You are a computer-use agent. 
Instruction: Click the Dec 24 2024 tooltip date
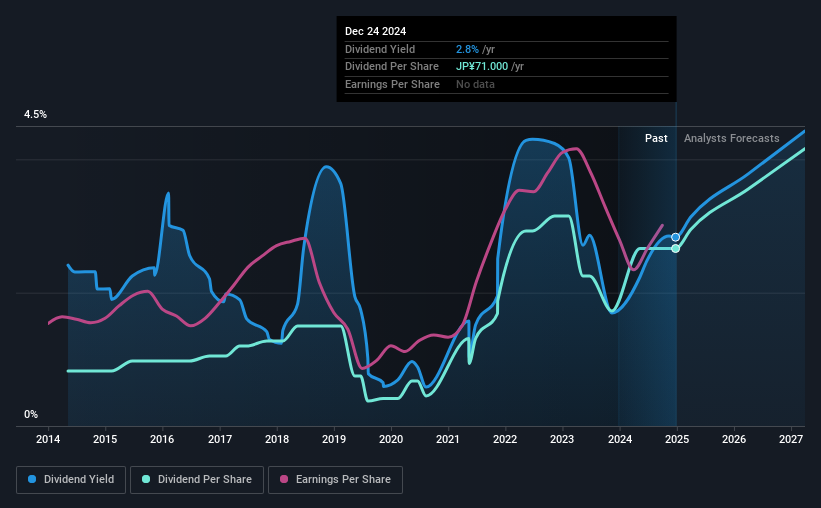point(375,31)
